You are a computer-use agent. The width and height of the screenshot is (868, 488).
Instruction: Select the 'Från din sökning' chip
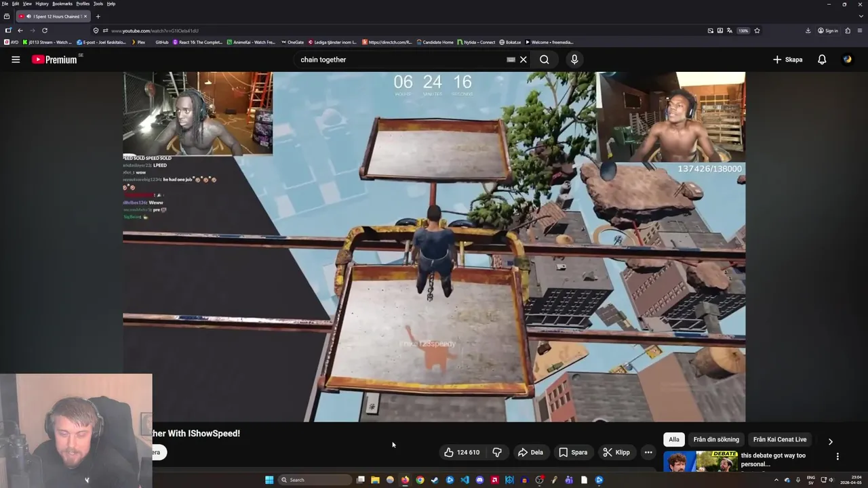click(716, 439)
